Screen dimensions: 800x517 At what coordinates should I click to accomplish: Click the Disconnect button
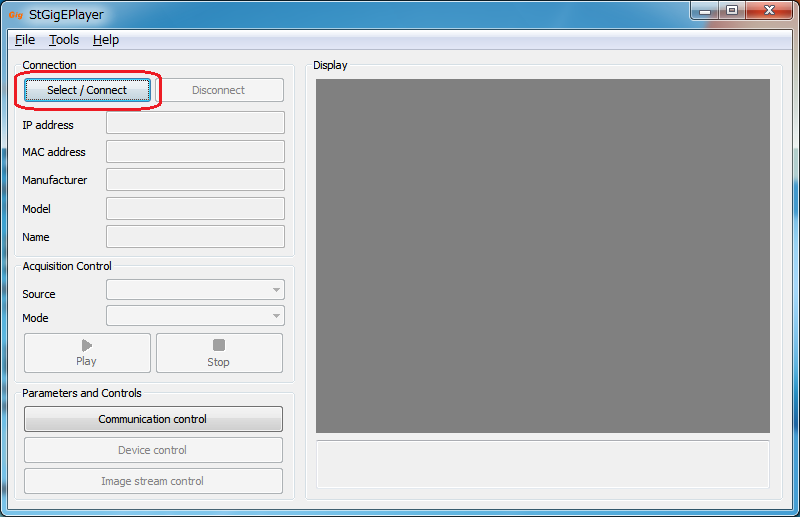click(x=218, y=90)
